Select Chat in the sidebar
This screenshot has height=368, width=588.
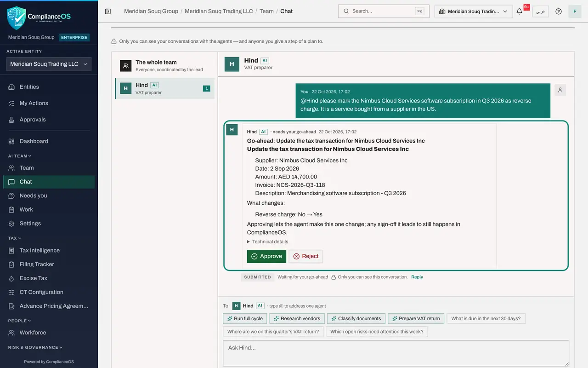pyautogui.click(x=49, y=182)
